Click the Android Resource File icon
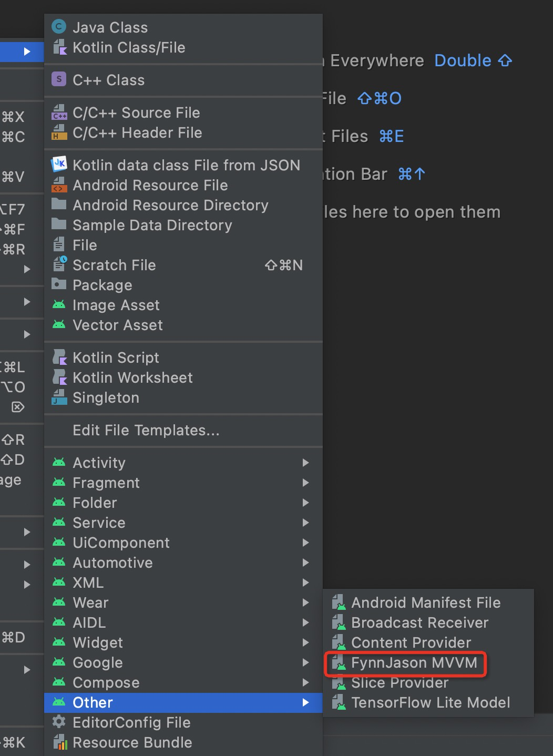553x756 pixels. [59, 185]
